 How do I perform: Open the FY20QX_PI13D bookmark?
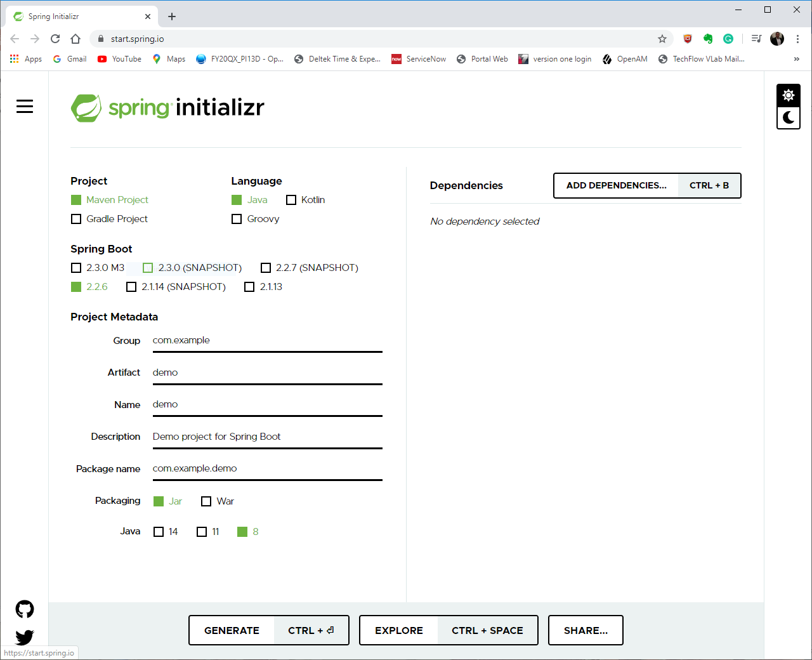point(240,59)
